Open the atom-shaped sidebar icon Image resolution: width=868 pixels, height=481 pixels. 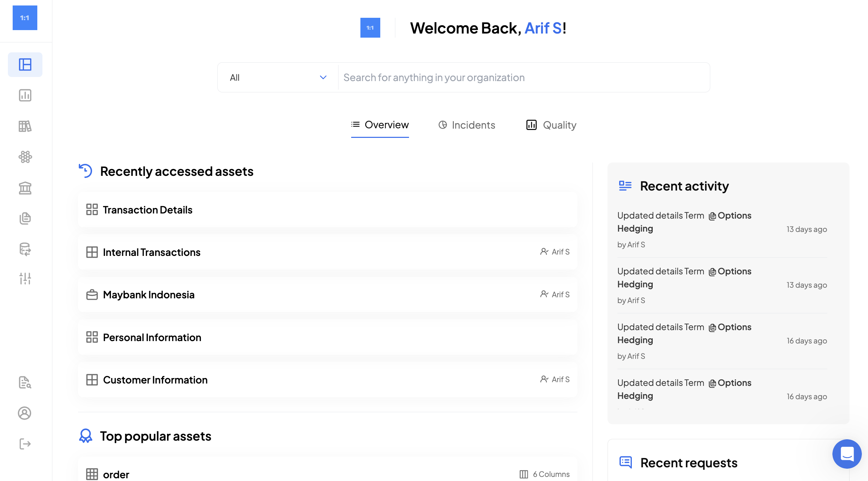[25, 157]
